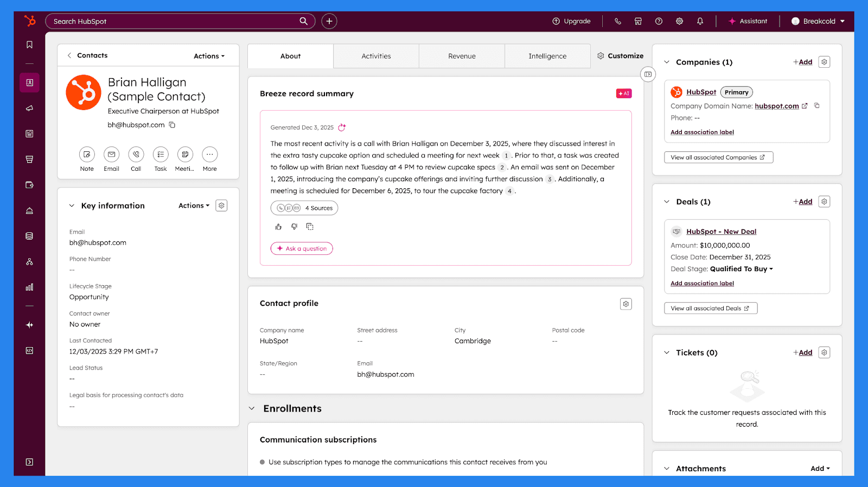Switch to the Revenue tab
The width and height of the screenshot is (868, 487).
coord(462,56)
